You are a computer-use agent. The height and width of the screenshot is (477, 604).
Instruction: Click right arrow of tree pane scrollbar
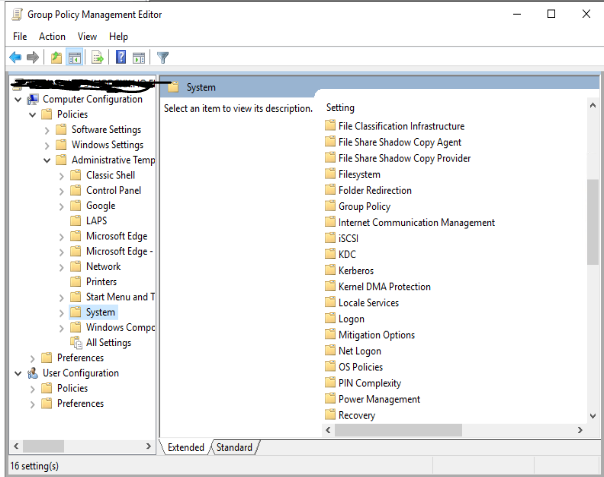(x=149, y=446)
